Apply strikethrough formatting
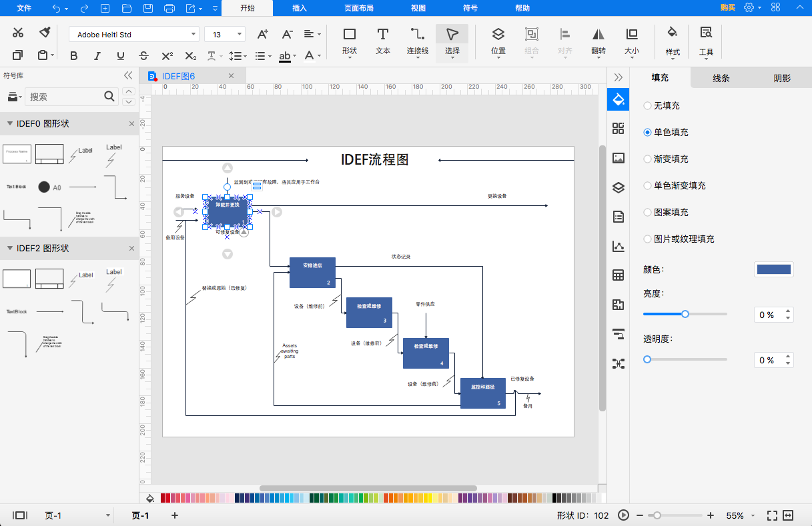The image size is (812, 526). pos(143,56)
